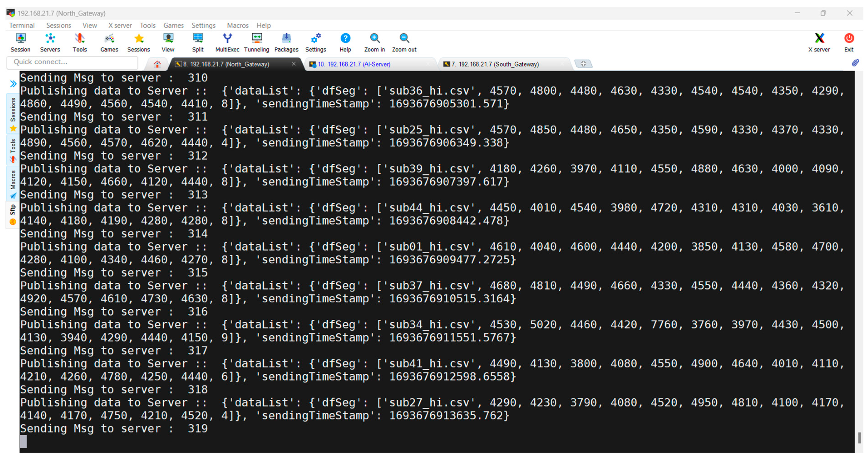Expand the collapsed sidebar double-chevron
Image resolution: width=868 pixels, height=460 pixels.
coord(13,84)
